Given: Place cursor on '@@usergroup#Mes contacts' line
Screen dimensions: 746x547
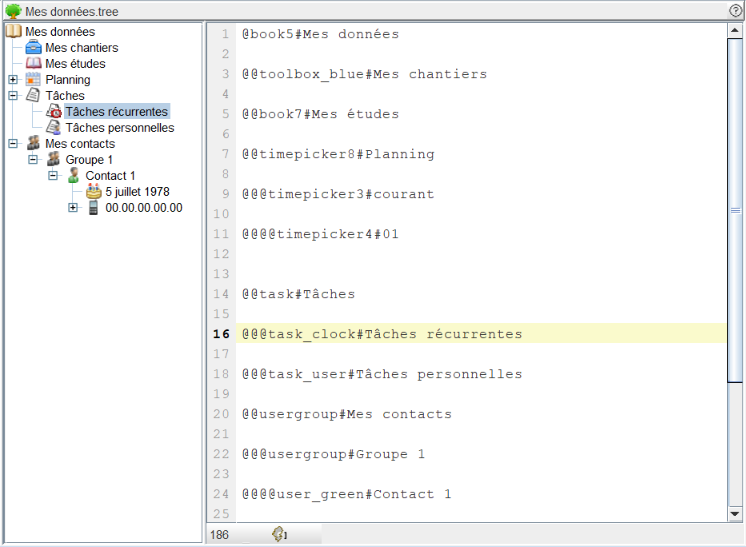Looking at the screenshot, I should (347, 413).
